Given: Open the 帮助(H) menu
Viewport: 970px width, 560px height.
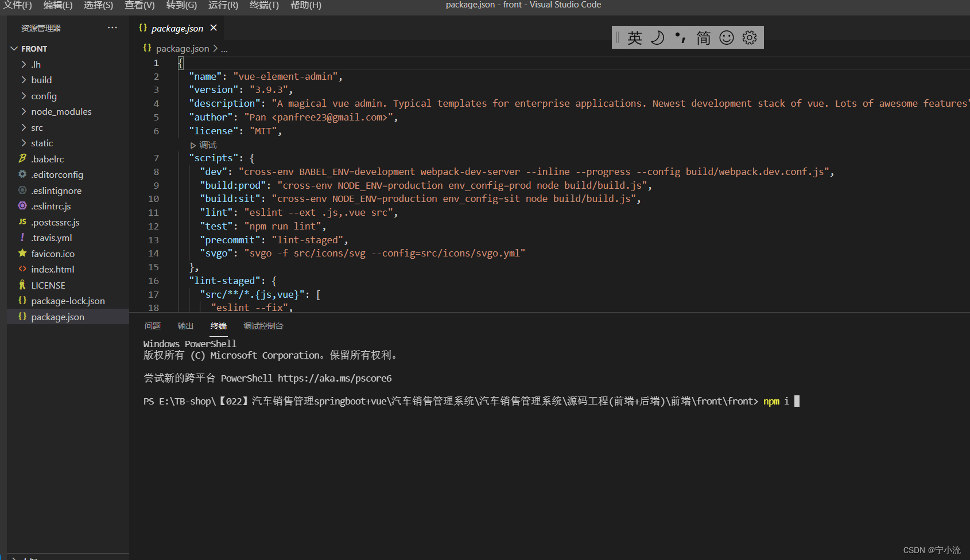Looking at the screenshot, I should pyautogui.click(x=306, y=5).
